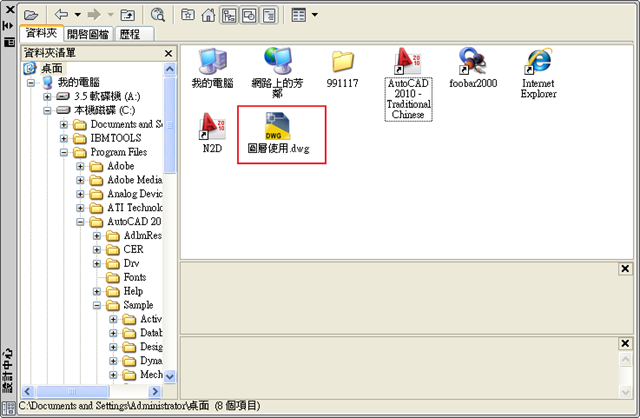The image size is (640, 418).
Task: Select the CER folder
Action: tap(133, 249)
